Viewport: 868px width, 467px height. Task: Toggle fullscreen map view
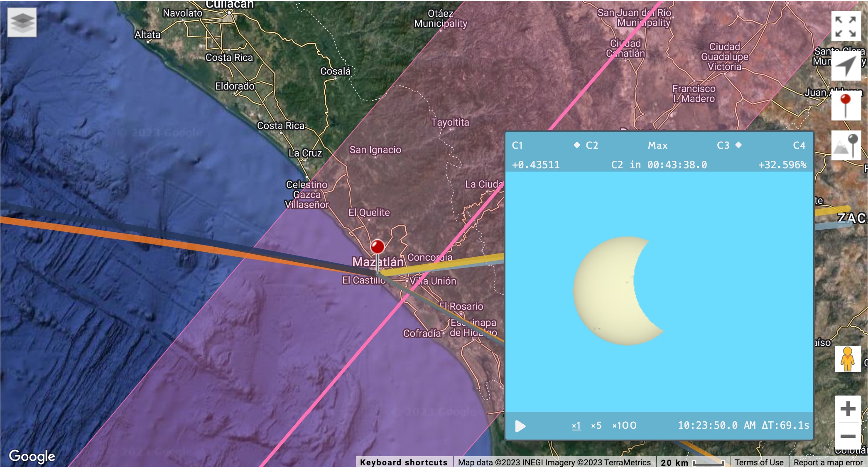pos(846,27)
